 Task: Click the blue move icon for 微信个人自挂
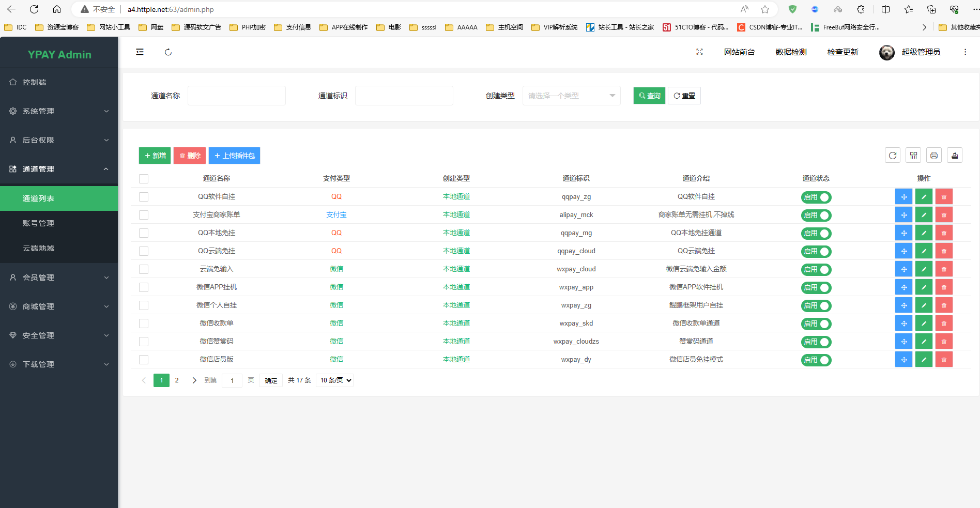coord(904,305)
